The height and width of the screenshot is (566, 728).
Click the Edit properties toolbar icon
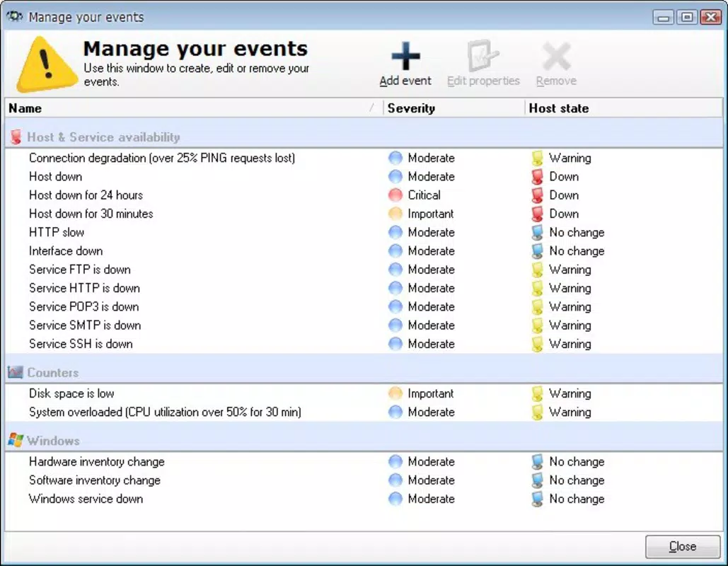click(x=483, y=56)
